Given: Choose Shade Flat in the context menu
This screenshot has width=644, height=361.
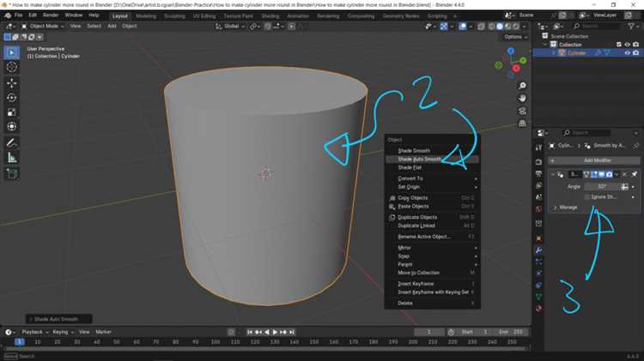Looking at the screenshot, I should tap(433, 168).
